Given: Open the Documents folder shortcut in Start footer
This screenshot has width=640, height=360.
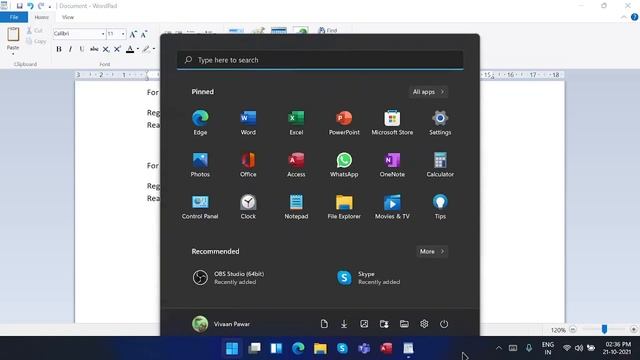Looking at the screenshot, I should [324, 324].
